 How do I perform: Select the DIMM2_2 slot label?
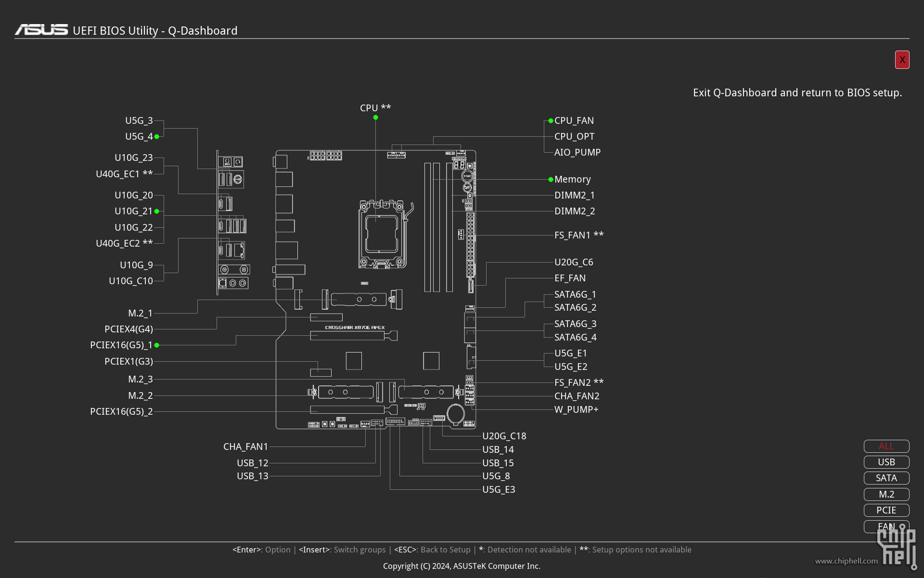pos(575,211)
